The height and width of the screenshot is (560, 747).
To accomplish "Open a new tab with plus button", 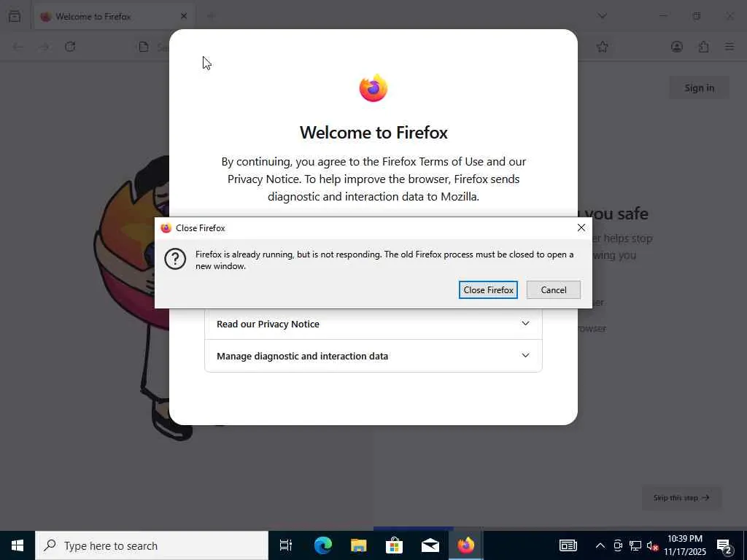I will [211, 16].
